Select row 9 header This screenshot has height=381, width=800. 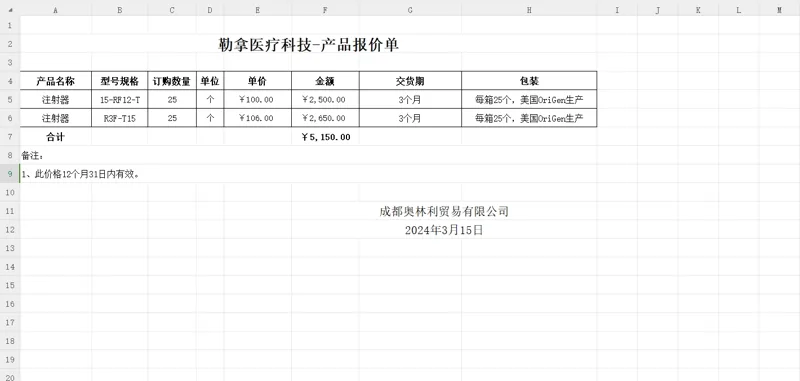[10, 174]
